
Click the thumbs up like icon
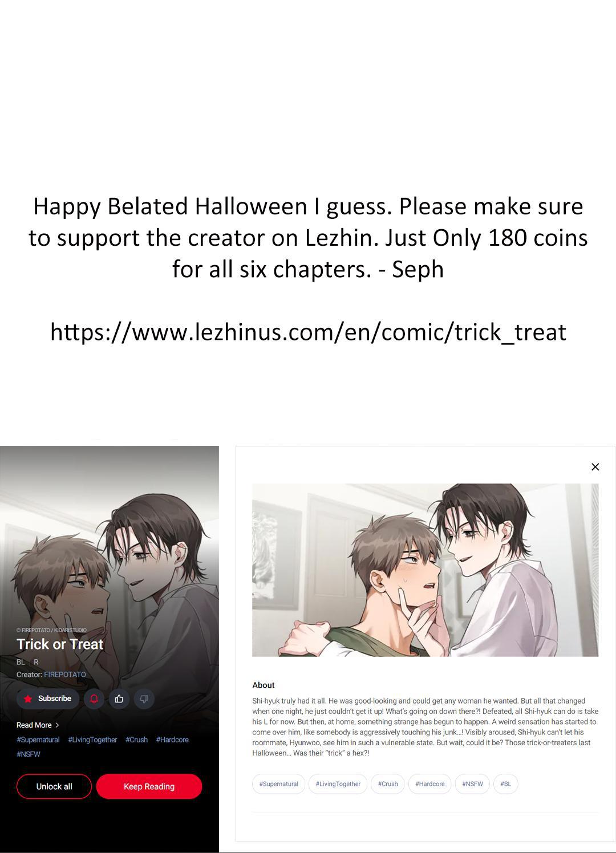(x=119, y=698)
